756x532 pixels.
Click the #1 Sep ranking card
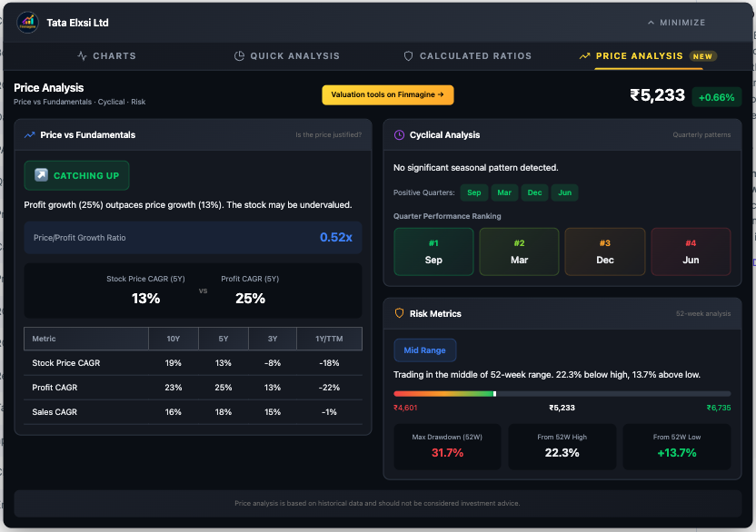coord(433,251)
